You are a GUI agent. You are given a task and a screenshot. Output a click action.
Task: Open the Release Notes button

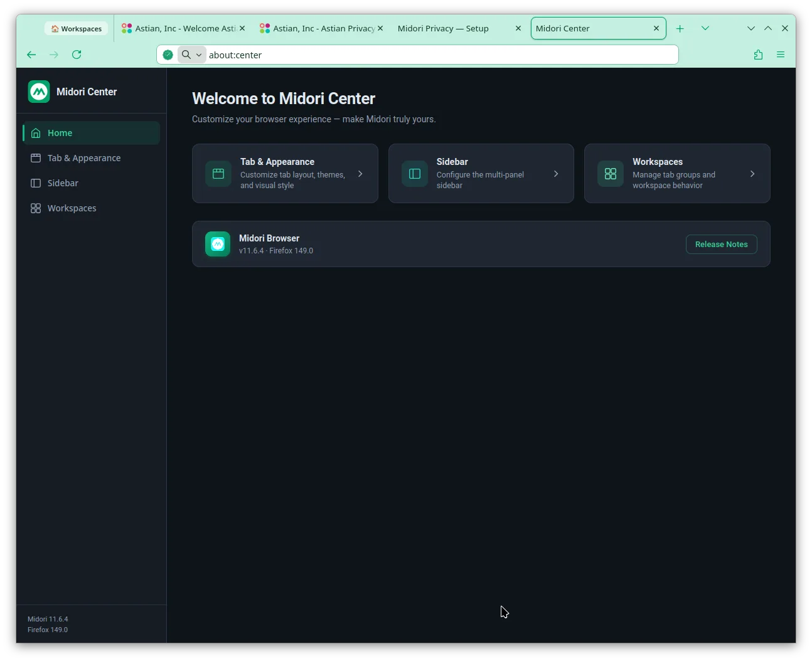click(x=722, y=244)
